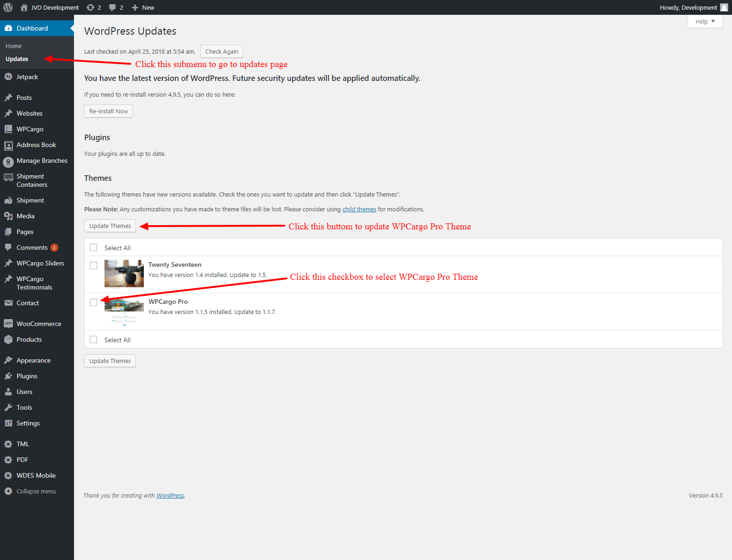Open the Manage Branches location icon
The height and width of the screenshot is (560, 732).
(x=8, y=162)
